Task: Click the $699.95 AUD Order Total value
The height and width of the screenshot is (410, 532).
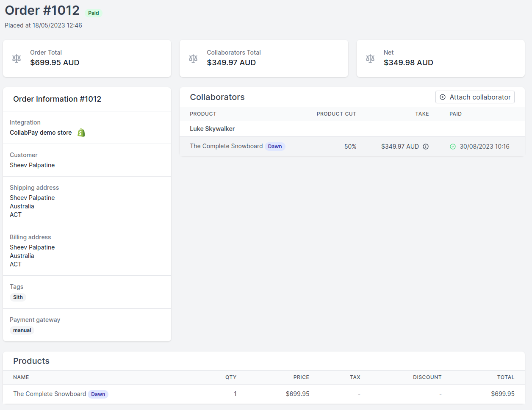Action: pyautogui.click(x=55, y=63)
